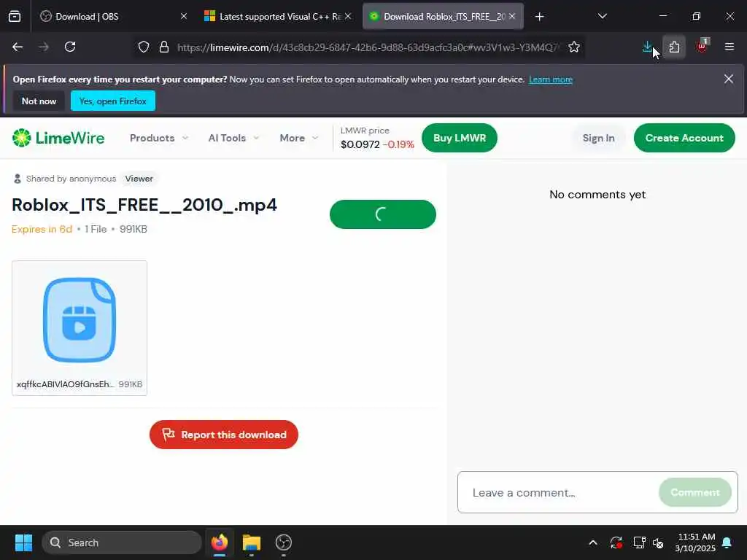Bookmark this page with the star
This screenshot has width=747, height=560.
pyautogui.click(x=574, y=47)
